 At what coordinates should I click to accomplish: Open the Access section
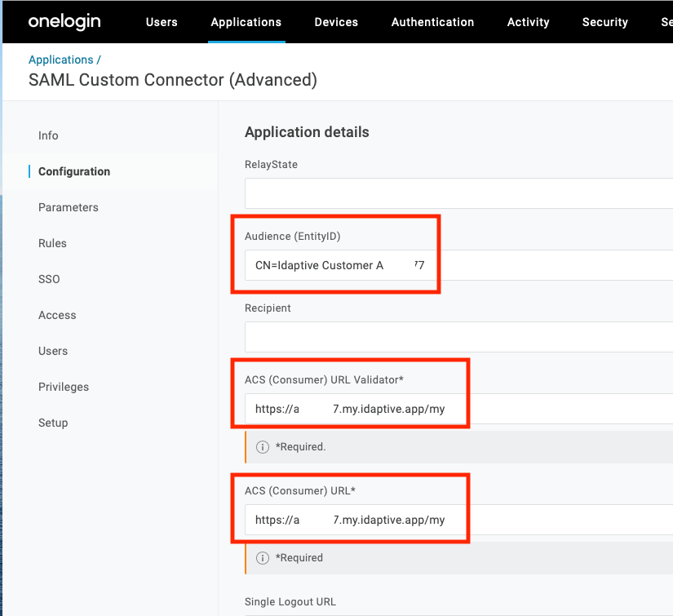[x=56, y=315]
